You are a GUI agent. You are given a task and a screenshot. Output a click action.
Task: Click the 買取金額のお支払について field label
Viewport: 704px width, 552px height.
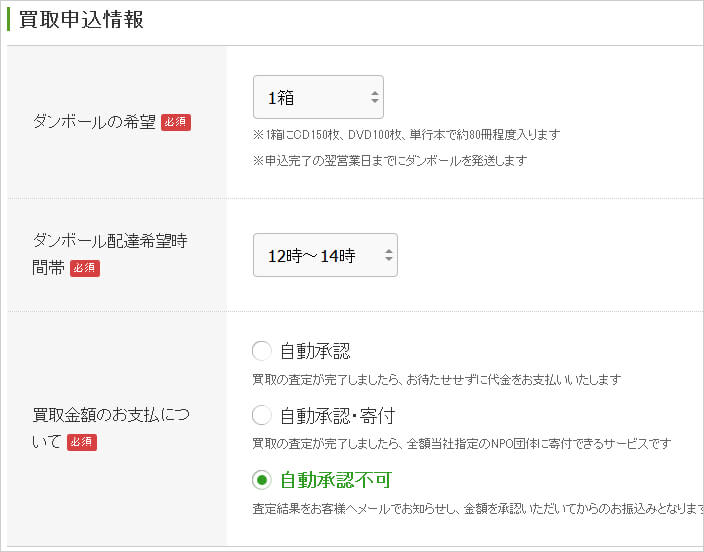point(108,415)
